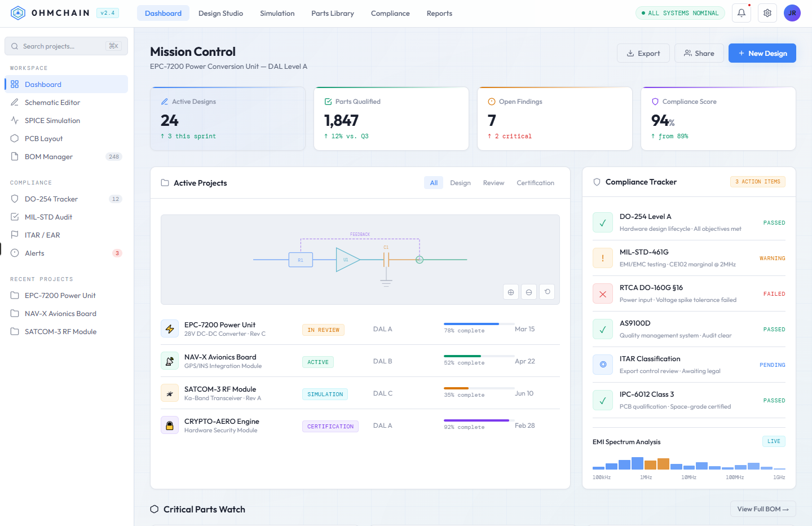Switch to Simulation top tab

(277, 13)
